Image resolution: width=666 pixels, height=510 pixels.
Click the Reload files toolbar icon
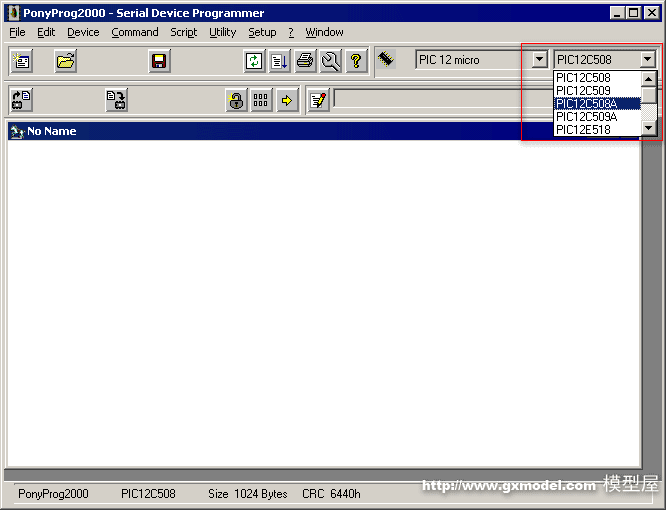254,61
